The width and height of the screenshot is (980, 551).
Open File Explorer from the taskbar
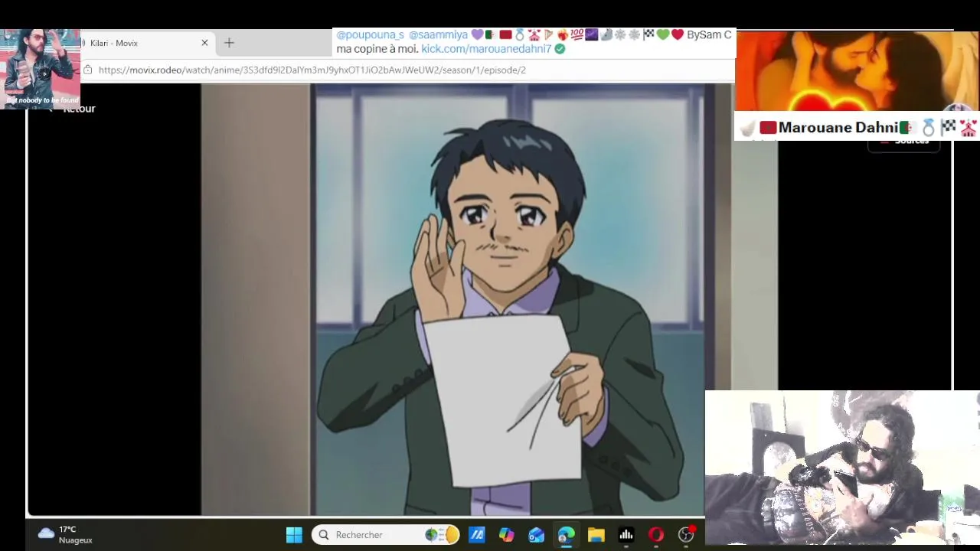pos(596,535)
